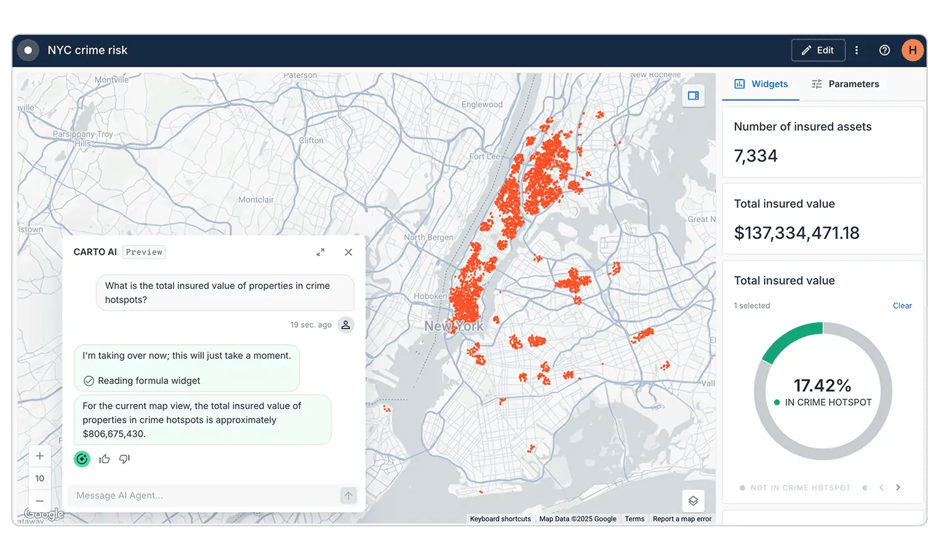Click the Parameters sliders icon
Screen dimensions: 939x560
[816, 83]
